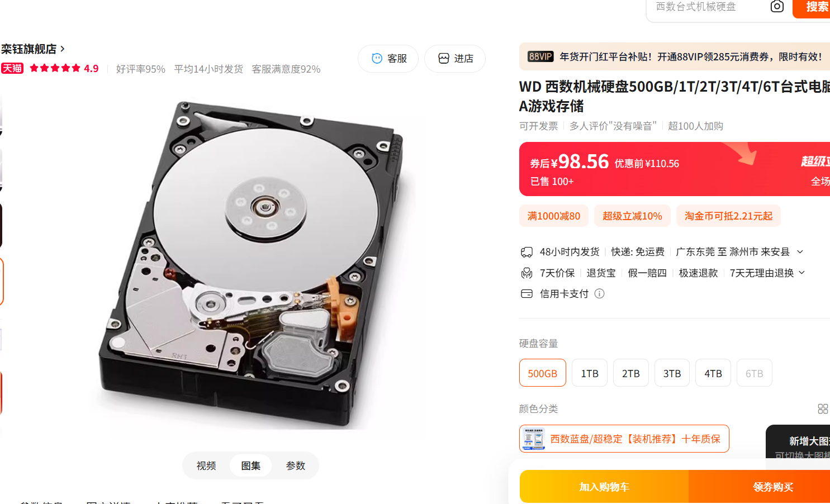Expand the shipping destination dropdown 滁州市 来安县
This screenshot has width=830, height=504.
pos(800,252)
